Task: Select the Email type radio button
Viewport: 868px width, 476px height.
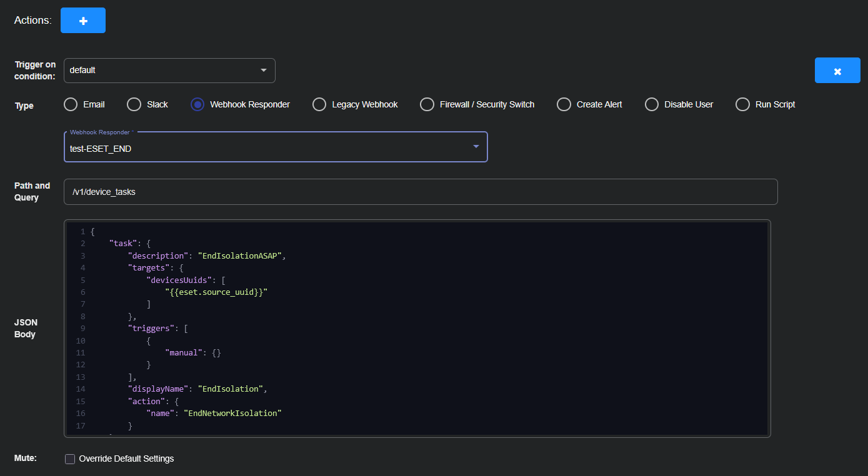Action: [71, 104]
